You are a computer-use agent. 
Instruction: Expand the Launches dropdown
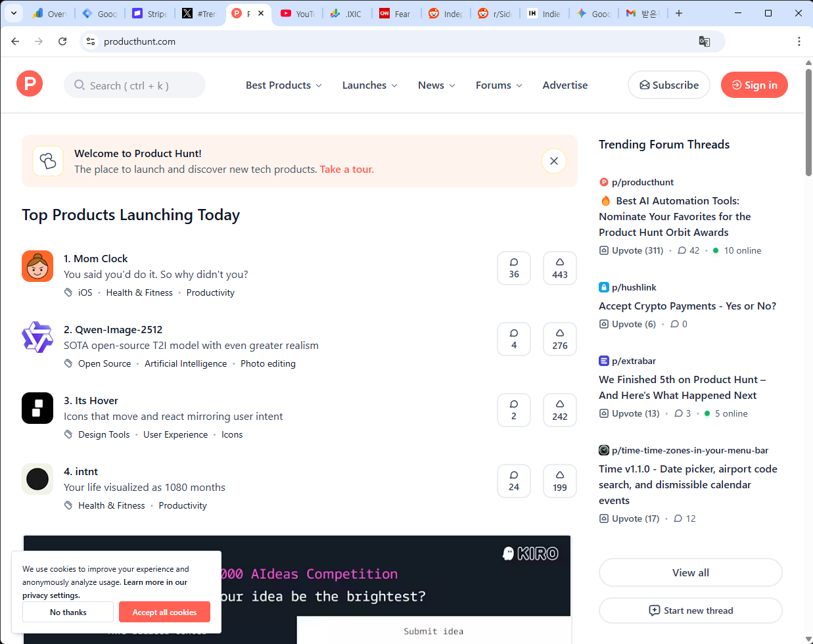tap(369, 85)
